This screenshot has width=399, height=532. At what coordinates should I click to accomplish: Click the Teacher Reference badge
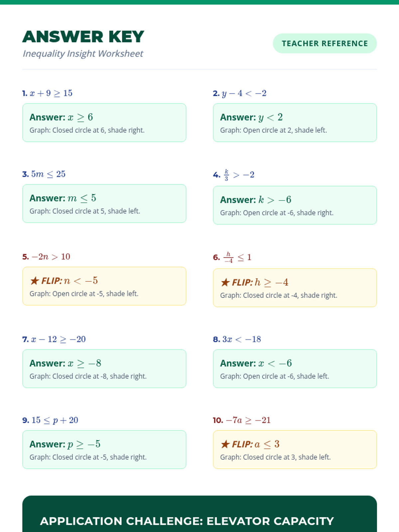click(x=325, y=44)
